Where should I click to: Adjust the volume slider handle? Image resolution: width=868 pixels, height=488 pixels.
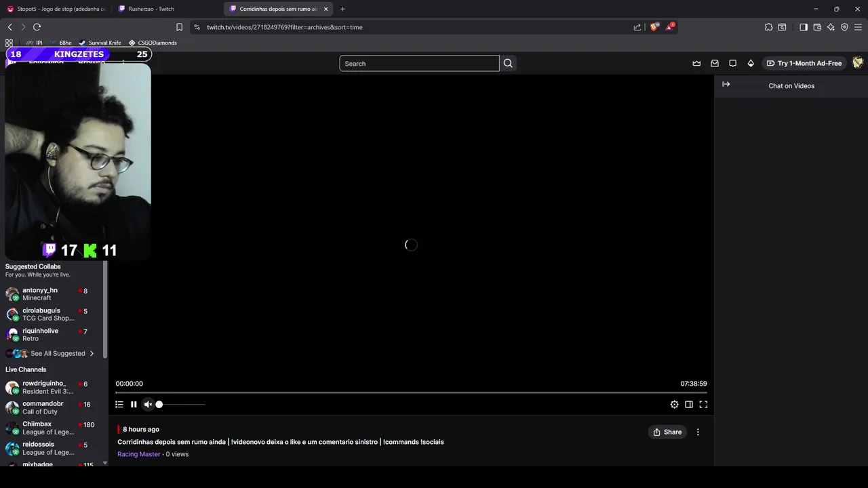tap(159, 405)
